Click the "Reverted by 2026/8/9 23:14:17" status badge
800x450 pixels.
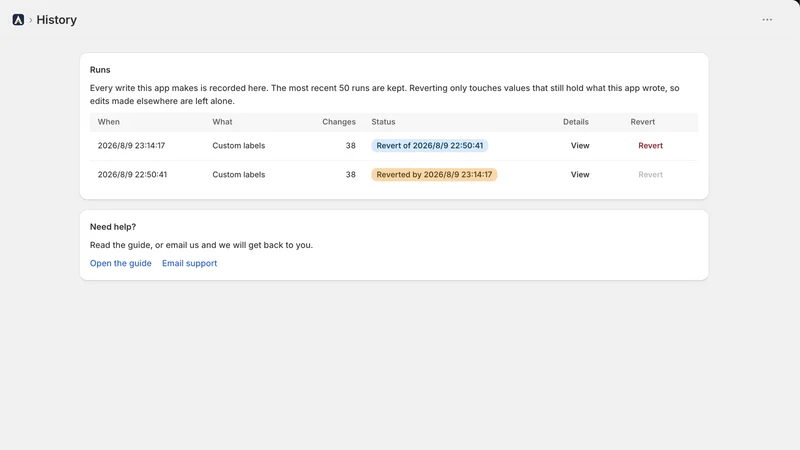click(x=434, y=174)
